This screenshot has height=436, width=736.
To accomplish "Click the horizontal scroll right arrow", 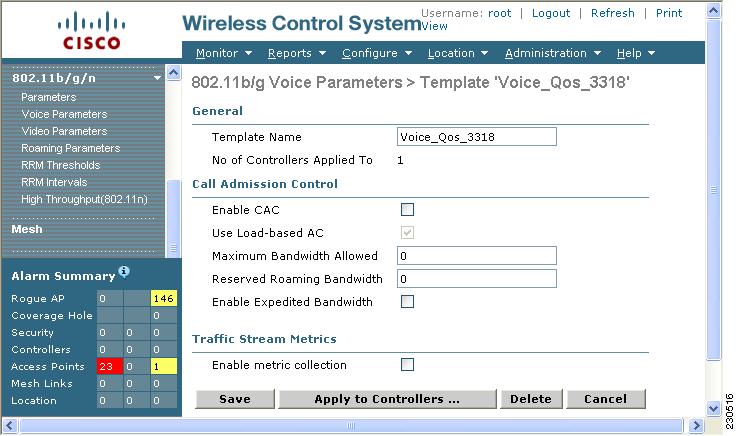I will pos(697,426).
